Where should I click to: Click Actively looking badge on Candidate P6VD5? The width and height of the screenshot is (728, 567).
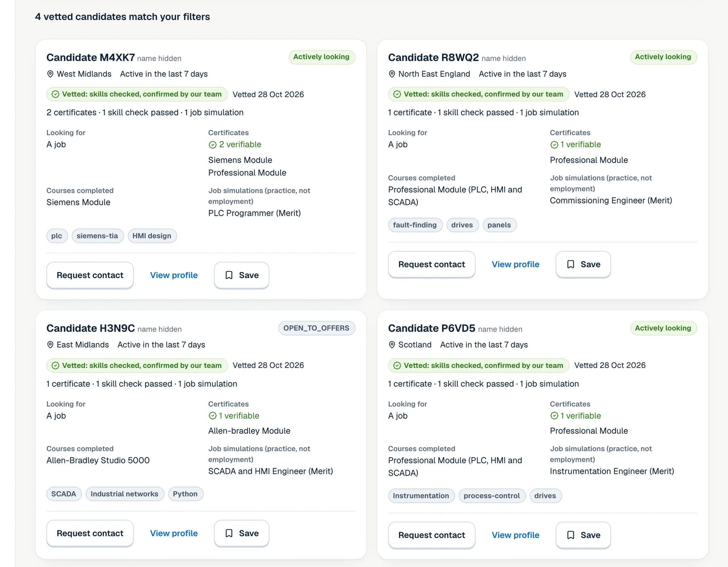click(x=663, y=328)
